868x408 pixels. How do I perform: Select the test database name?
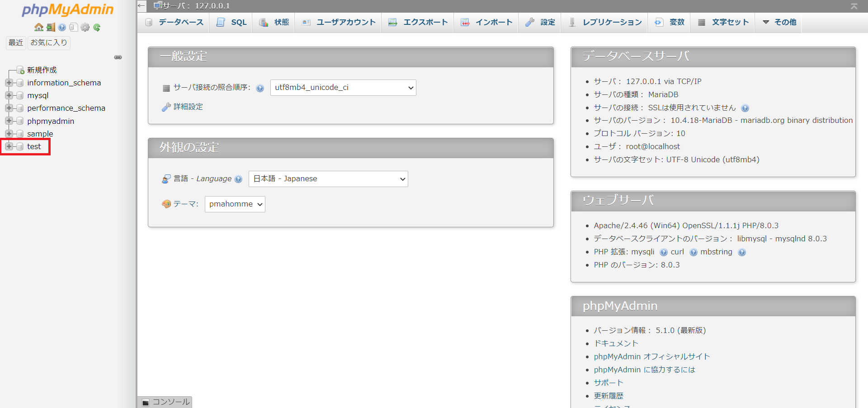[34, 146]
